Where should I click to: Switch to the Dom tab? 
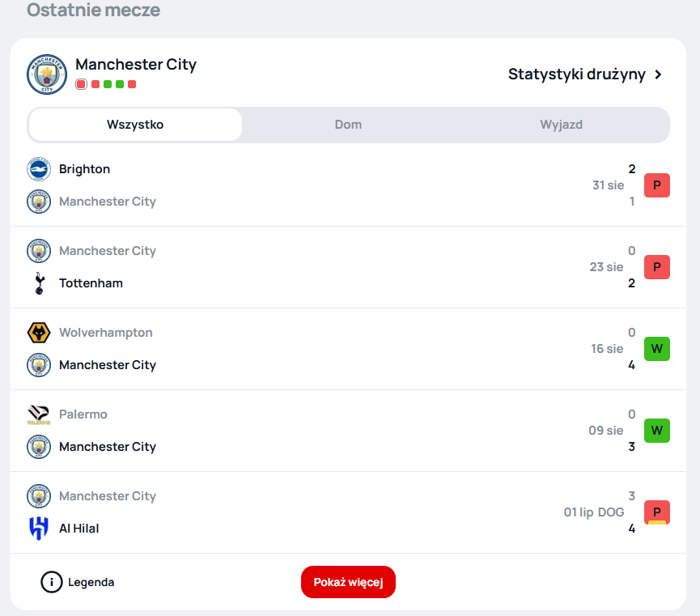point(348,125)
